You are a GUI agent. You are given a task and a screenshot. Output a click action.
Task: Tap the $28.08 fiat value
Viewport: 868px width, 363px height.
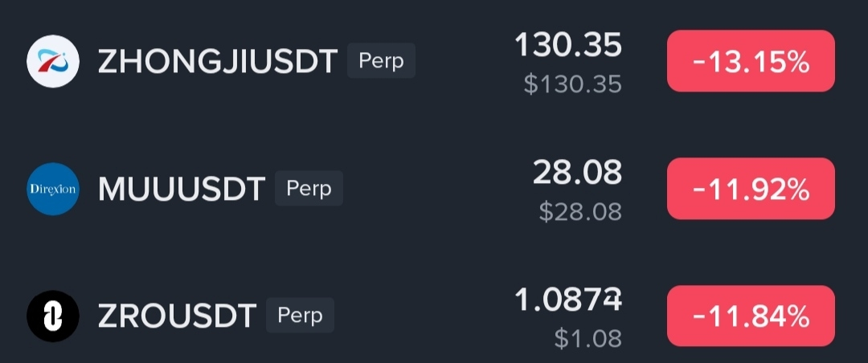coord(581,211)
